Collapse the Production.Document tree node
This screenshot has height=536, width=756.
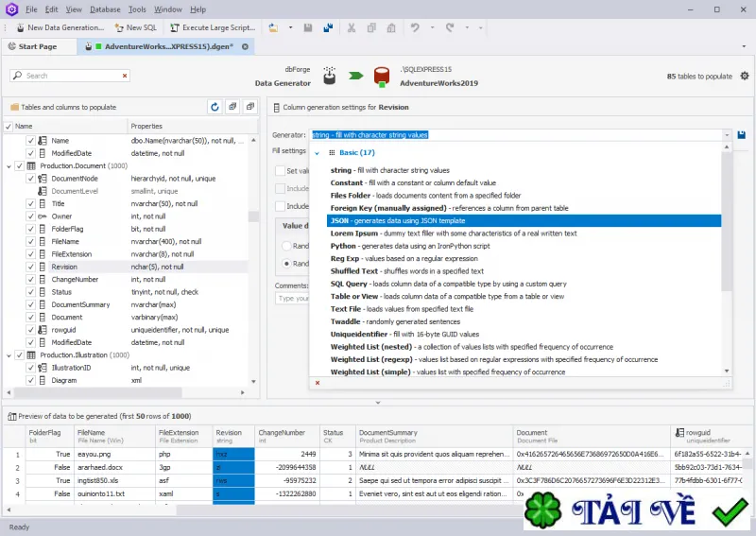pos(9,166)
